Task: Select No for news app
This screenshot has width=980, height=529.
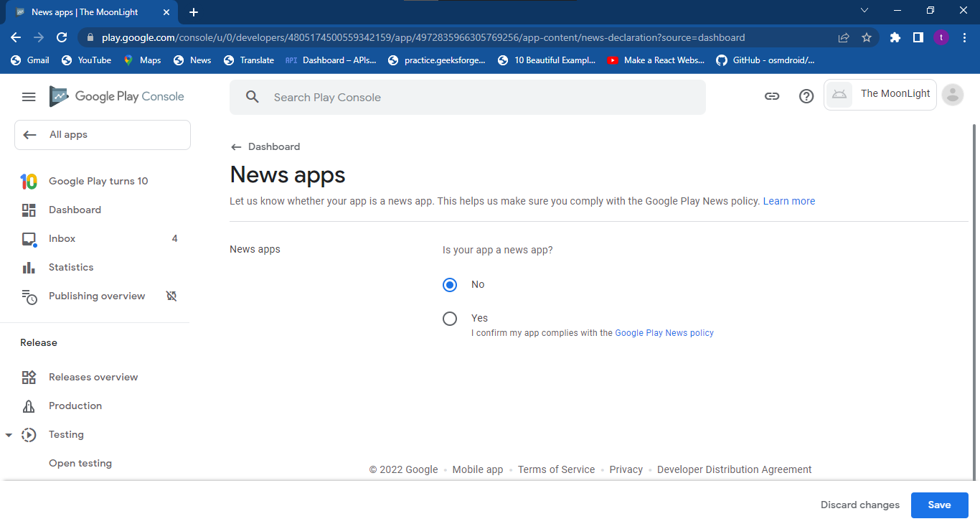Action: coord(450,285)
